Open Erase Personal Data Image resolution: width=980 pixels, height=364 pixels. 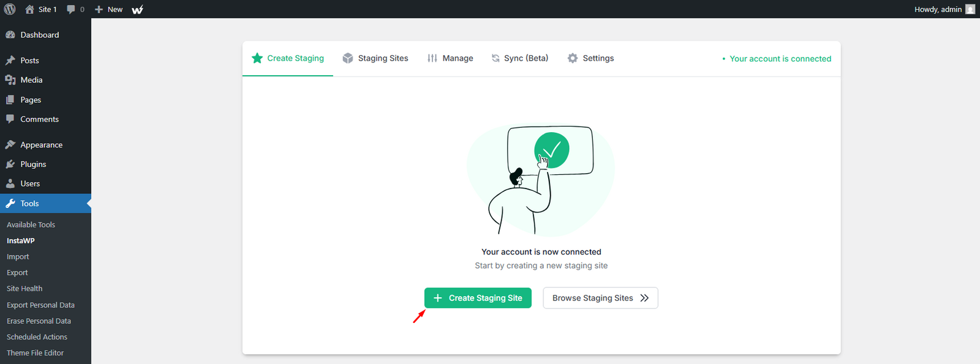[39, 321]
